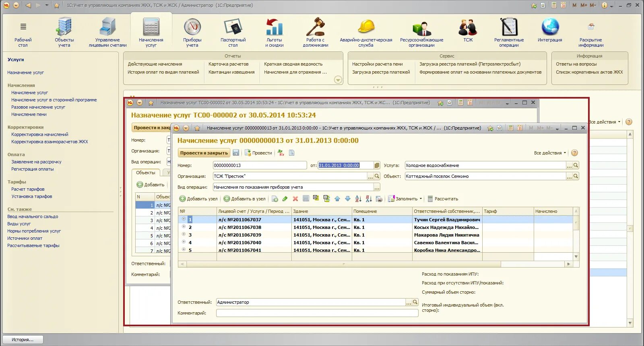Open Ответы на вопросы link
The width and height of the screenshot is (644, 346).
[x=576, y=64]
